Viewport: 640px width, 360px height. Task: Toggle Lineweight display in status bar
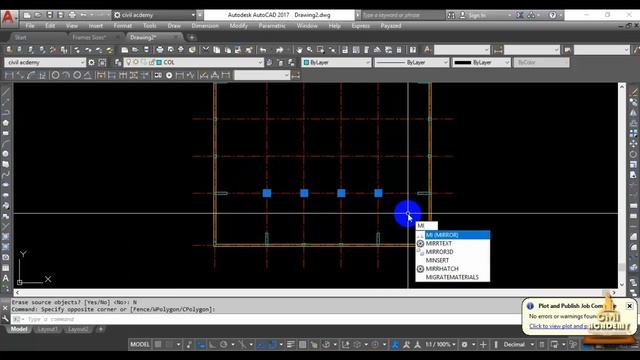click(x=291, y=344)
